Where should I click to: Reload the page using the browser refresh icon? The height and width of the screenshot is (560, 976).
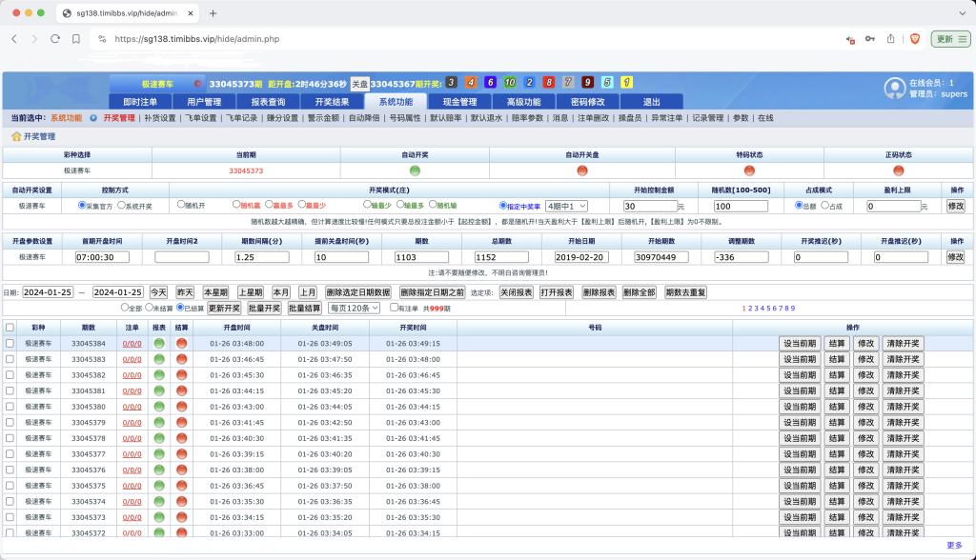(55, 40)
